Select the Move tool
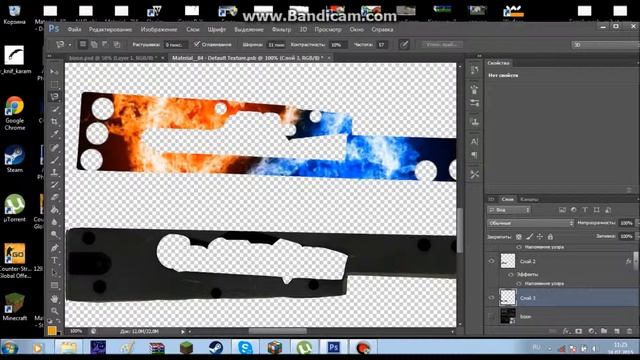 coord(54,71)
